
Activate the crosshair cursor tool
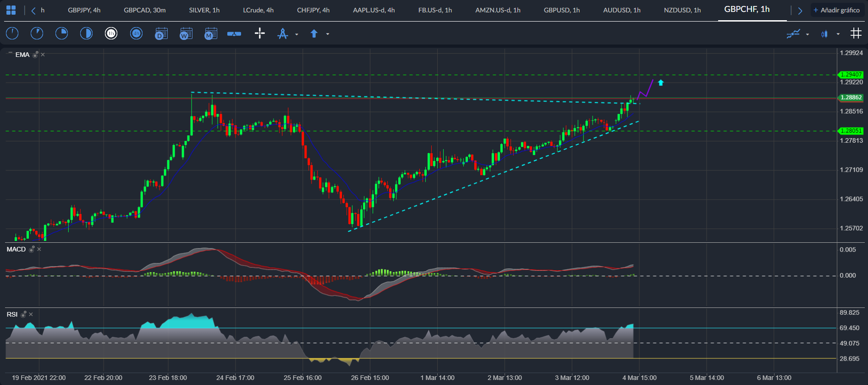(x=260, y=33)
